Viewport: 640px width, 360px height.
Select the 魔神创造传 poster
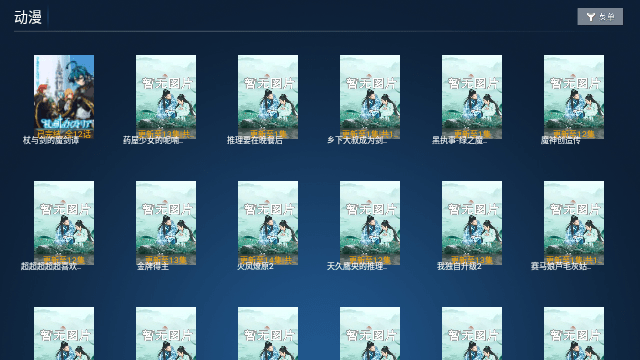point(574,97)
